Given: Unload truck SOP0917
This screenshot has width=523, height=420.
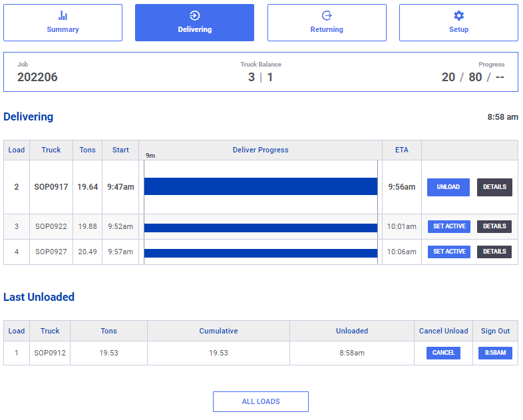Looking at the screenshot, I should point(448,187).
